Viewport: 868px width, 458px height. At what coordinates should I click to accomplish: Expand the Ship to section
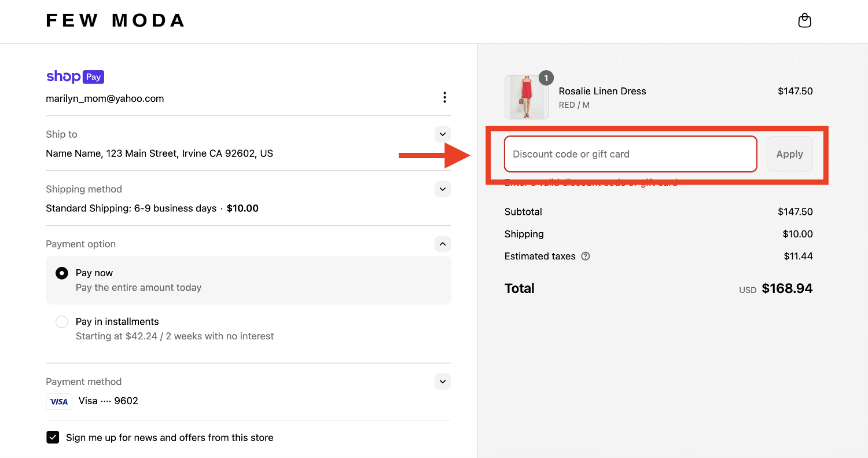[x=442, y=134]
